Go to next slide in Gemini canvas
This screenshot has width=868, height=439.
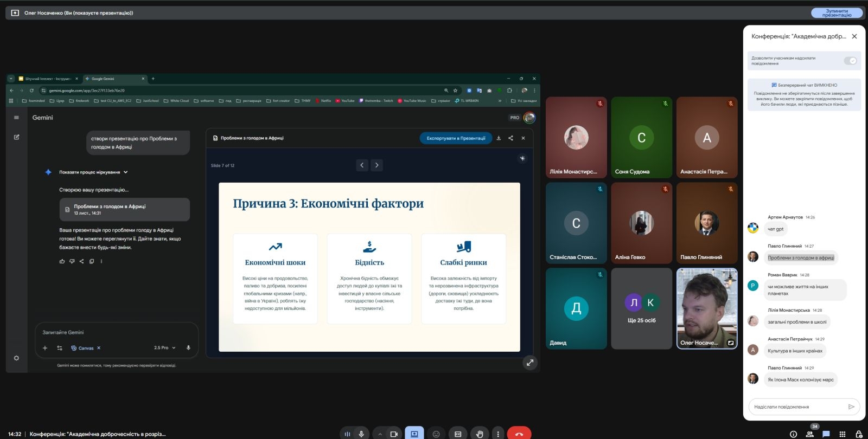pyautogui.click(x=377, y=165)
